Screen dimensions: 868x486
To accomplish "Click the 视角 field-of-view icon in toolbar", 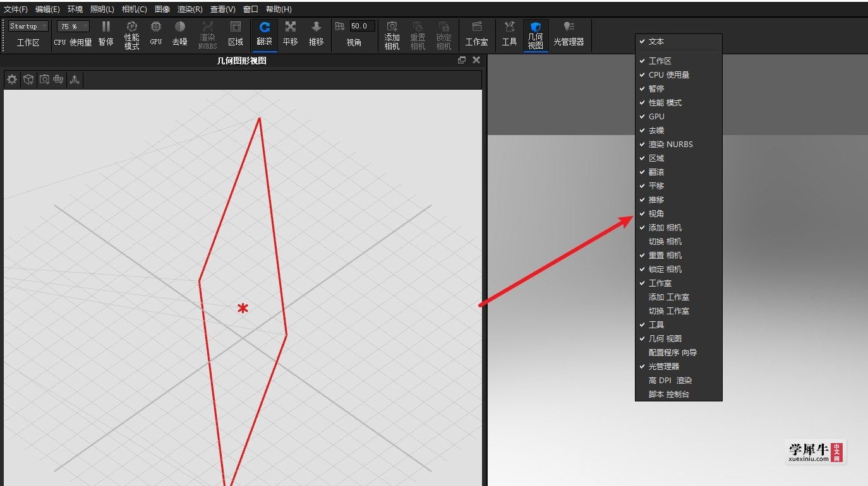I will (x=340, y=27).
